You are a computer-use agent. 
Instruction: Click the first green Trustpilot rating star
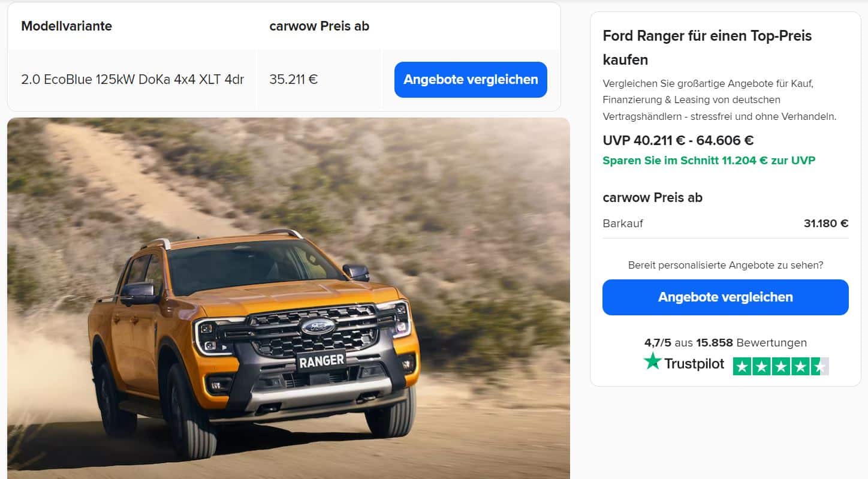(743, 366)
